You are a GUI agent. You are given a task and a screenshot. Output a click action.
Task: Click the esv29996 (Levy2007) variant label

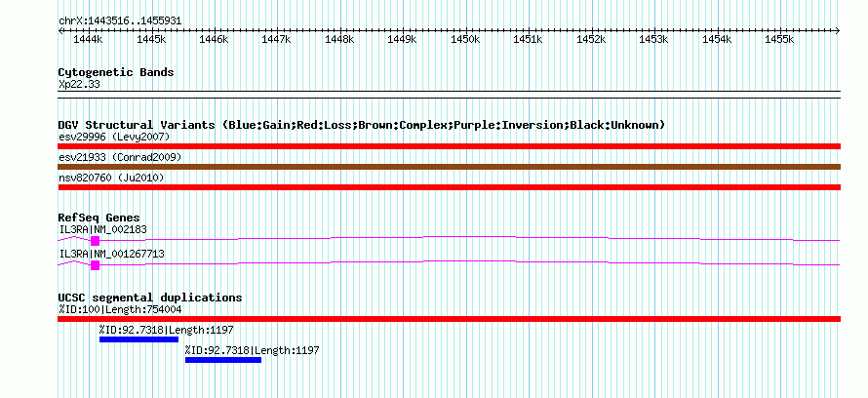(114, 137)
